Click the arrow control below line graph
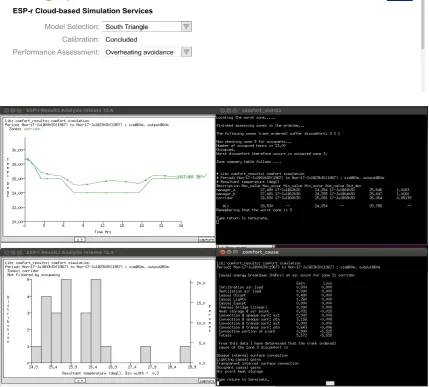 pyautogui.click(x=79, y=239)
